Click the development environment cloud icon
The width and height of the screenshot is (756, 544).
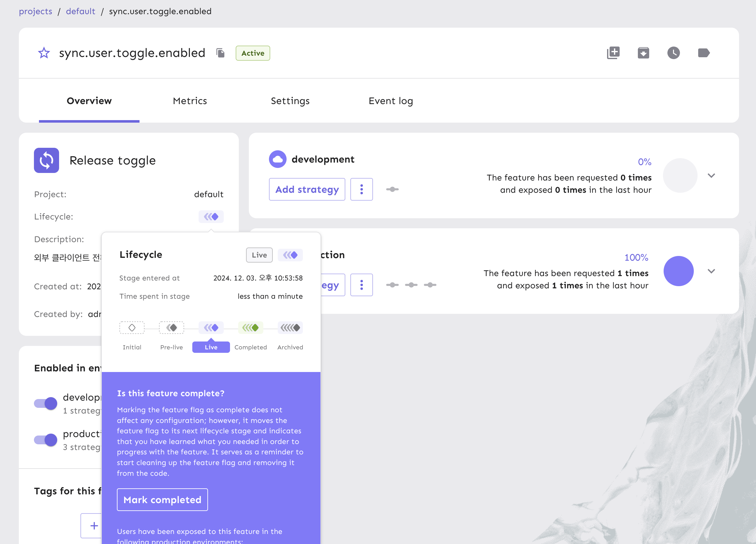click(x=277, y=159)
